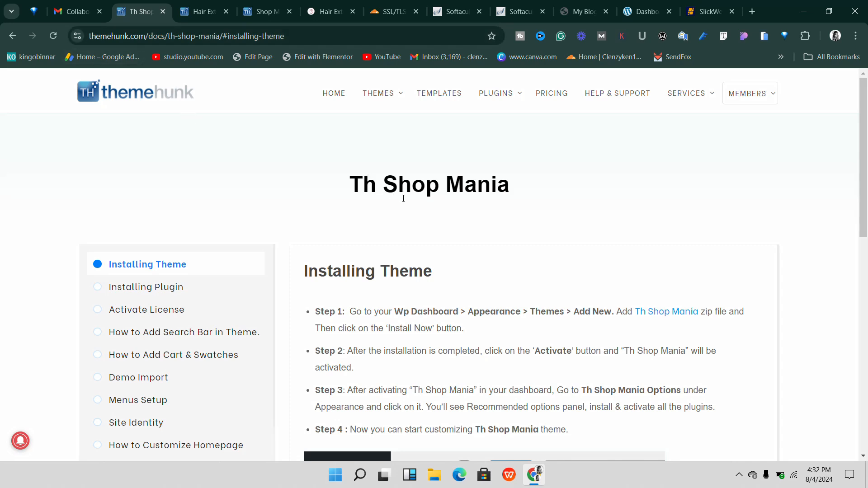Click the white T font extension icon

pos(723,36)
